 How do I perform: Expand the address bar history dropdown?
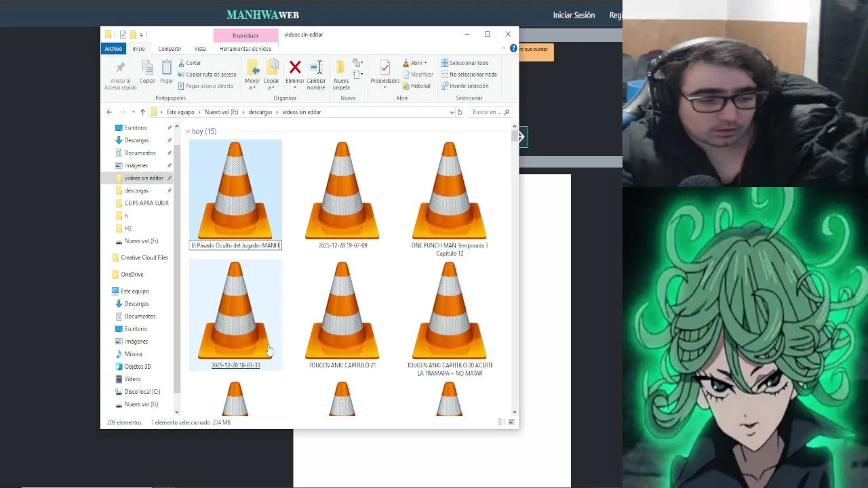(452, 112)
